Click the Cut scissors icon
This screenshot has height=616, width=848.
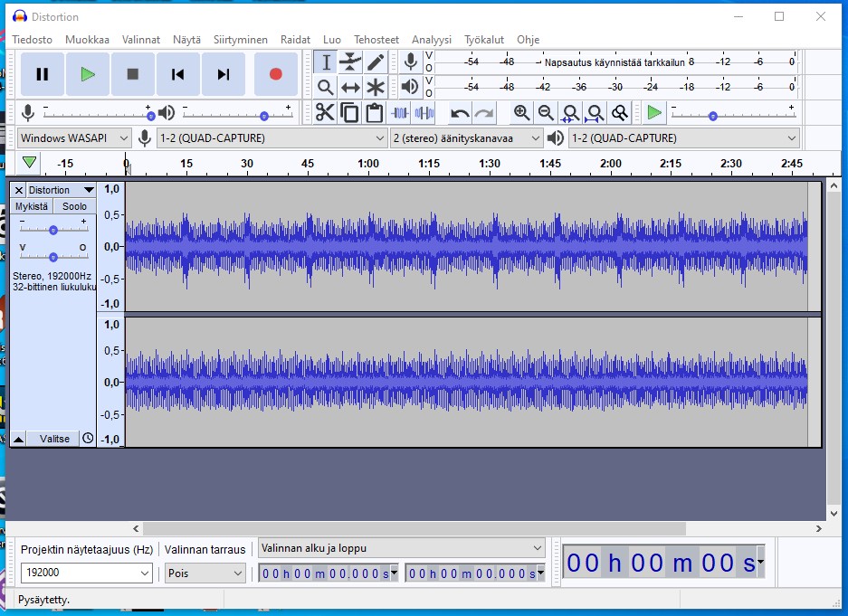(325, 113)
